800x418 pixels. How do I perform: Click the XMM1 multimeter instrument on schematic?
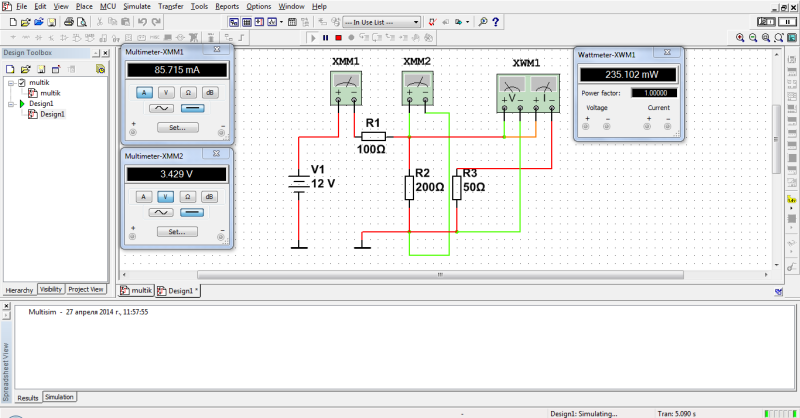(x=346, y=88)
